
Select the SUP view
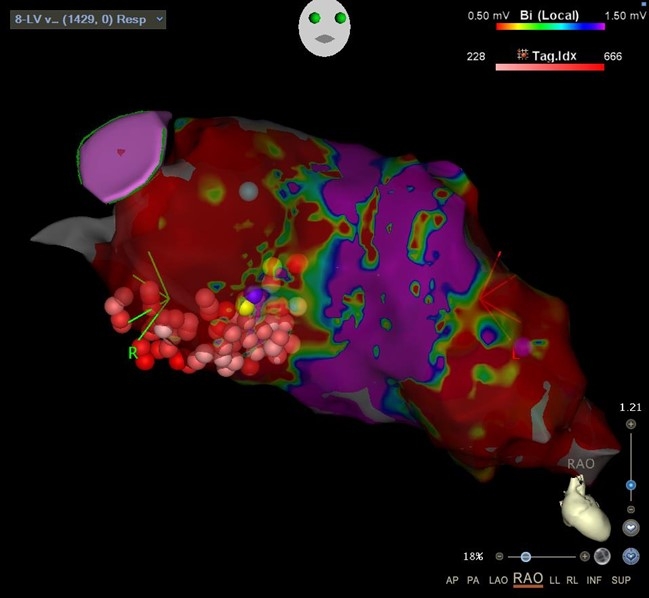click(x=621, y=580)
